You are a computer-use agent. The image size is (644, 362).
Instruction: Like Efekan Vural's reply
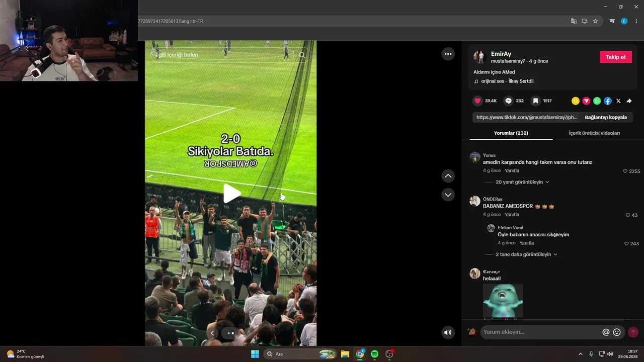pyautogui.click(x=626, y=244)
